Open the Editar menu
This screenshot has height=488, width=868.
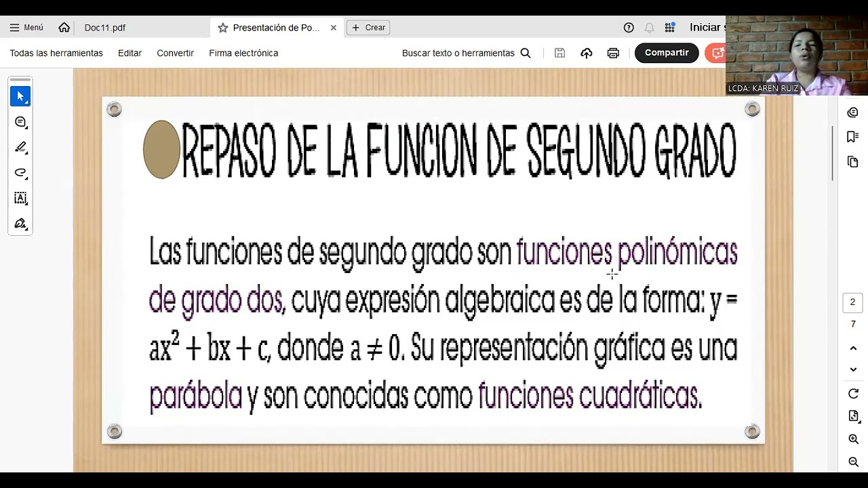(130, 53)
